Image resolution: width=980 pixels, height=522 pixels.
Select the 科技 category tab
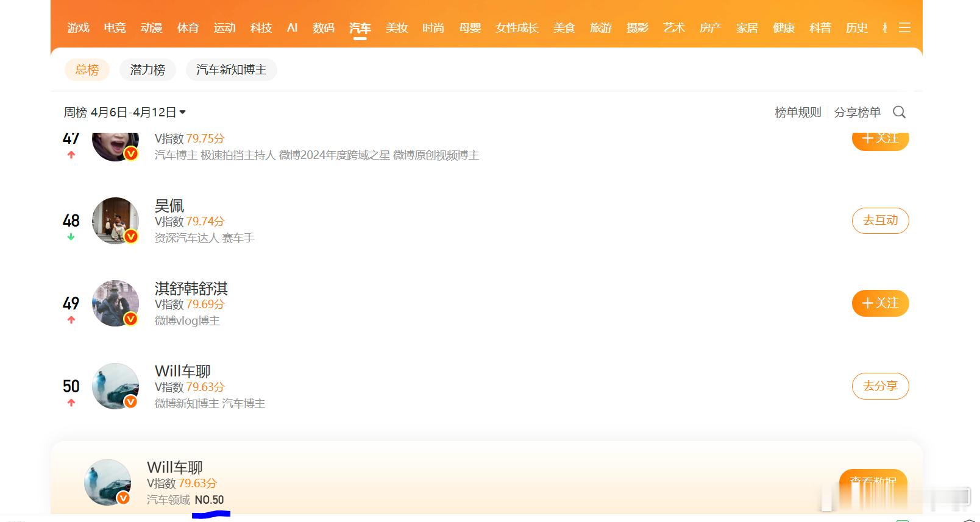(x=261, y=28)
